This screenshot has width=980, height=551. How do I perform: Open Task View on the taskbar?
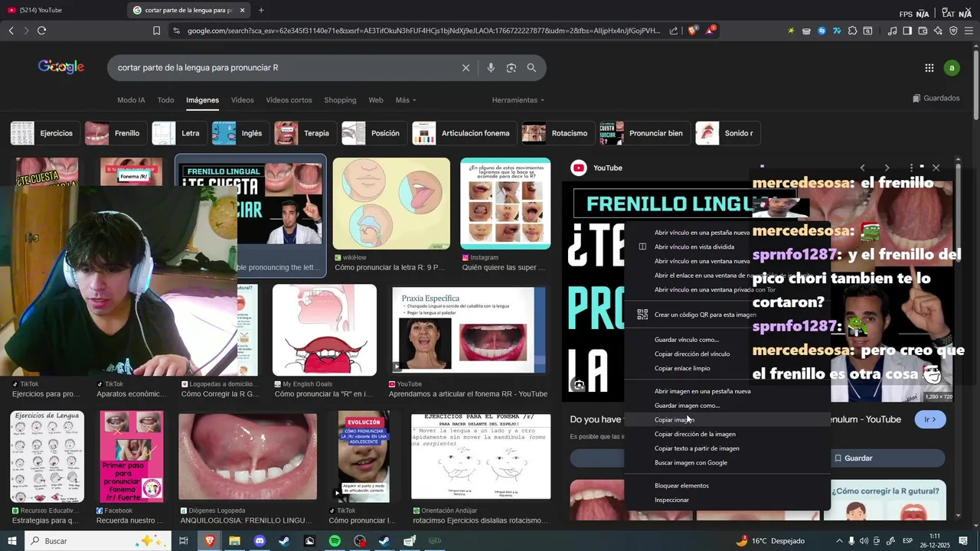click(x=184, y=541)
